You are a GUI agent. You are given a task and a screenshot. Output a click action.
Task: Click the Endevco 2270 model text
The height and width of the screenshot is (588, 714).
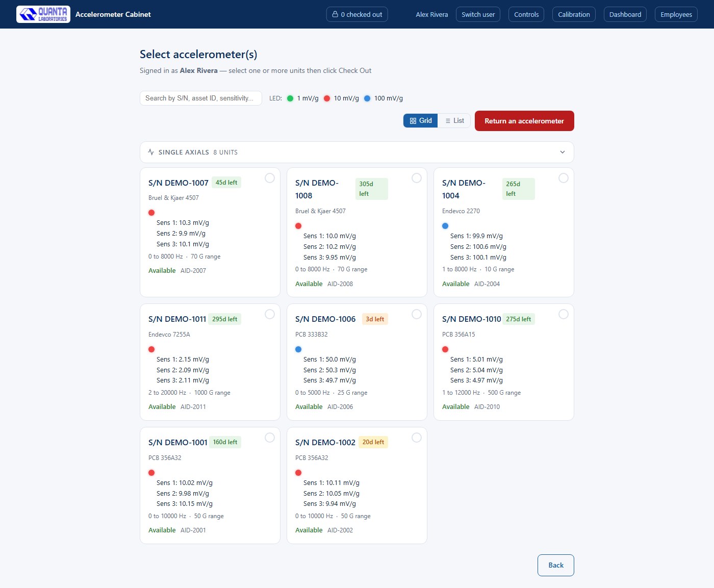pyautogui.click(x=461, y=211)
